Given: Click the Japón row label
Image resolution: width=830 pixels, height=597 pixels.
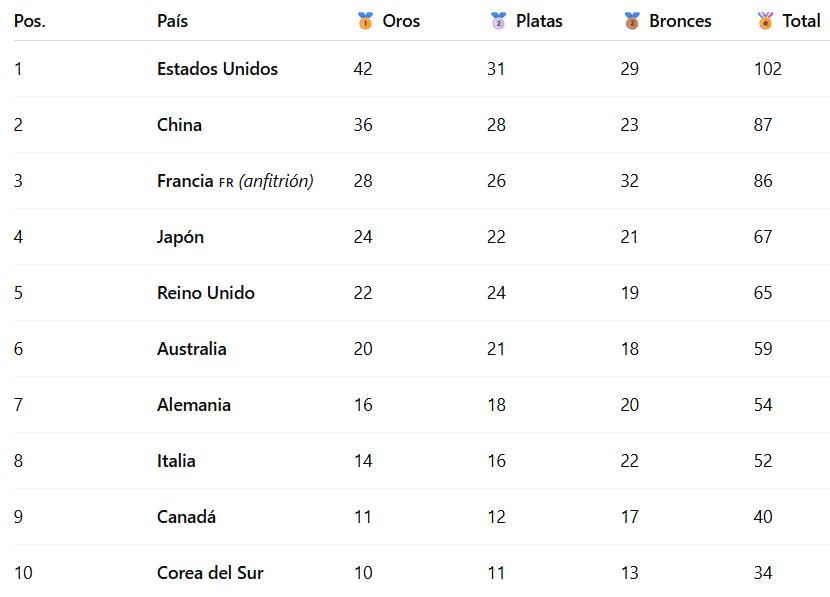Looking at the screenshot, I should click(x=180, y=237).
